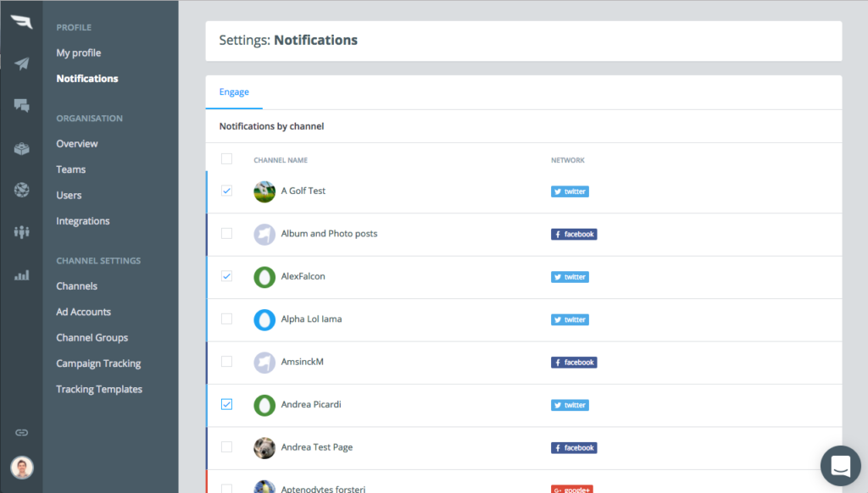Open the globe icon in sidebar
Screen dimensions: 868x493
21,190
